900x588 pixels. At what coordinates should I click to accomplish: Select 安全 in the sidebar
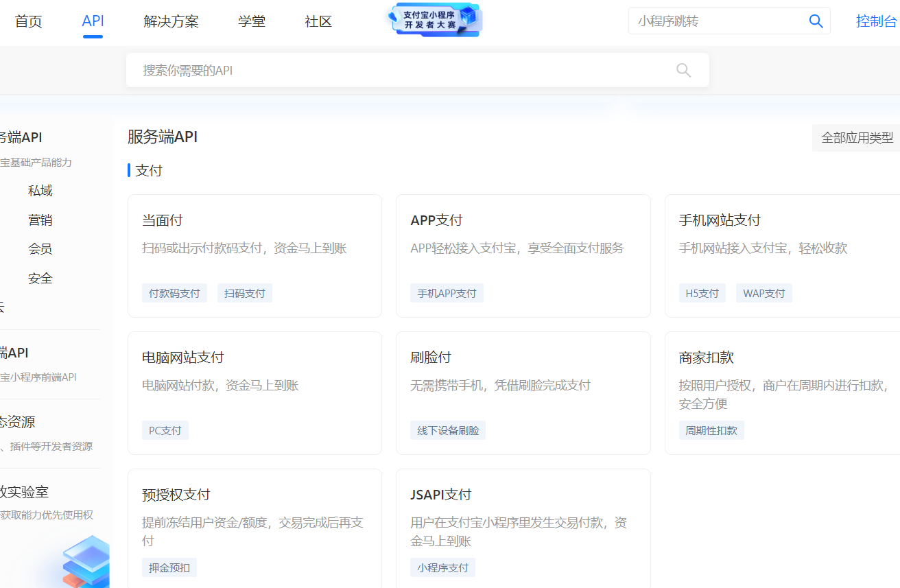(40, 279)
